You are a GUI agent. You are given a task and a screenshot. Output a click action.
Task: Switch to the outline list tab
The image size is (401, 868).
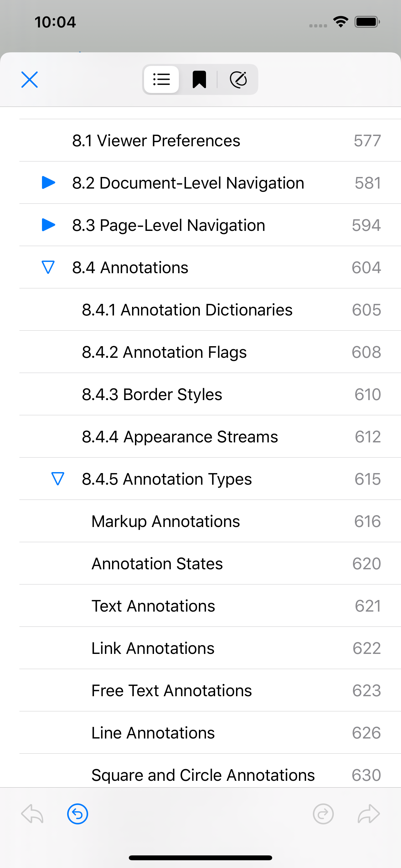161,79
